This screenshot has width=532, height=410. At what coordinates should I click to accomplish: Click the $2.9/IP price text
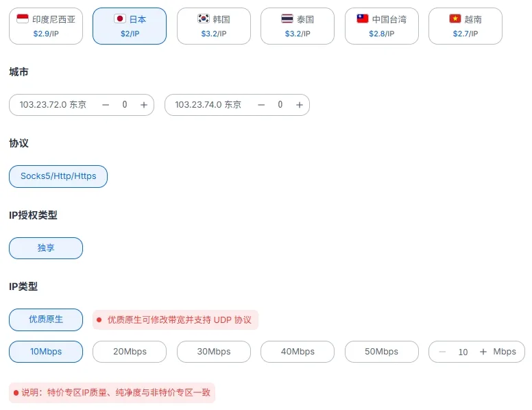click(46, 34)
